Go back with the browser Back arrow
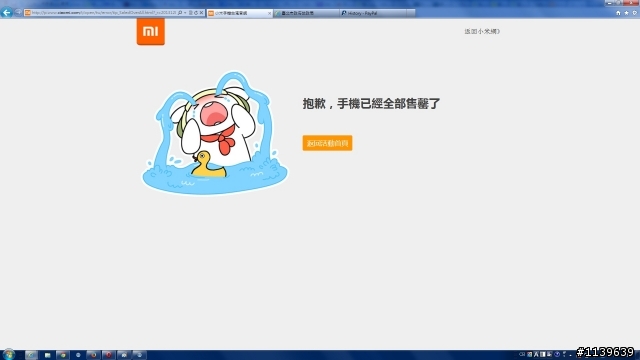 (7, 13)
